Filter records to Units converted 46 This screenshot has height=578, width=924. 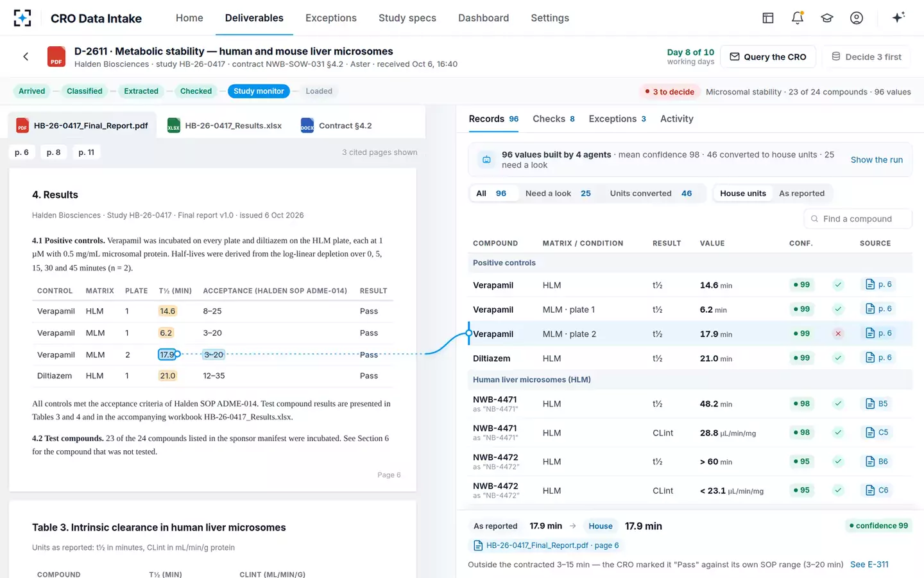651,193
